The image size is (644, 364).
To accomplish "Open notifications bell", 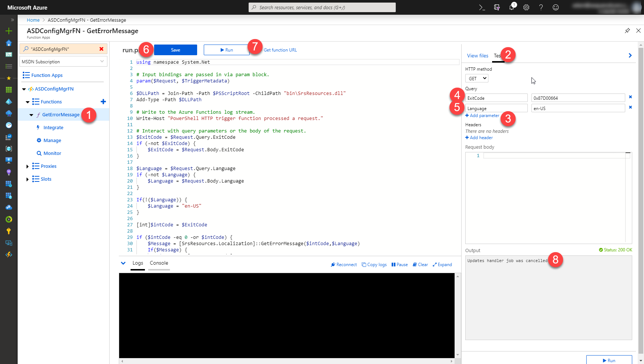I will pos(512,7).
